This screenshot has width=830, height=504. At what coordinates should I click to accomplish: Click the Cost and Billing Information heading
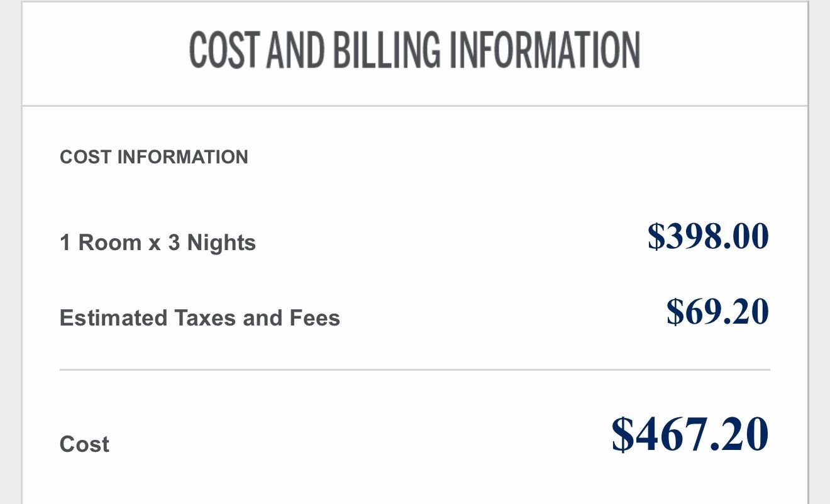414,50
